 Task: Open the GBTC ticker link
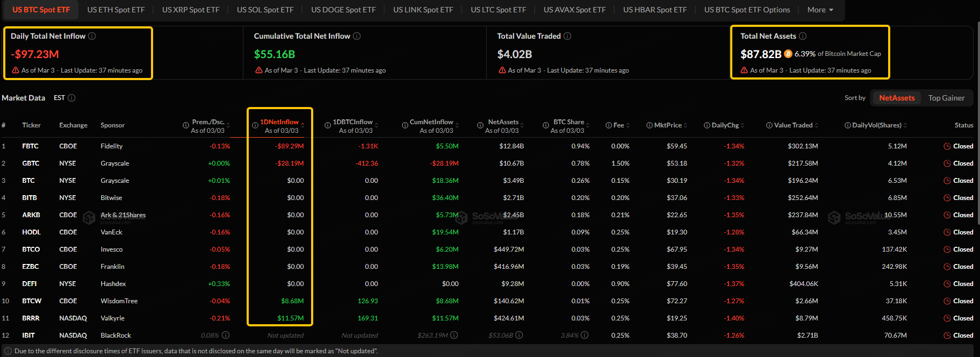31,163
